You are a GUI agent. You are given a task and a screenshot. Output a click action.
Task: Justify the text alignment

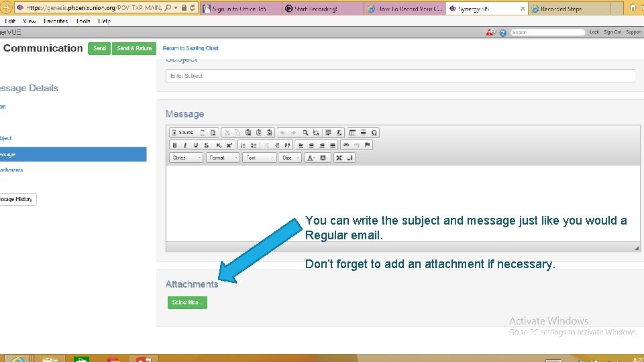[x=333, y=145]
